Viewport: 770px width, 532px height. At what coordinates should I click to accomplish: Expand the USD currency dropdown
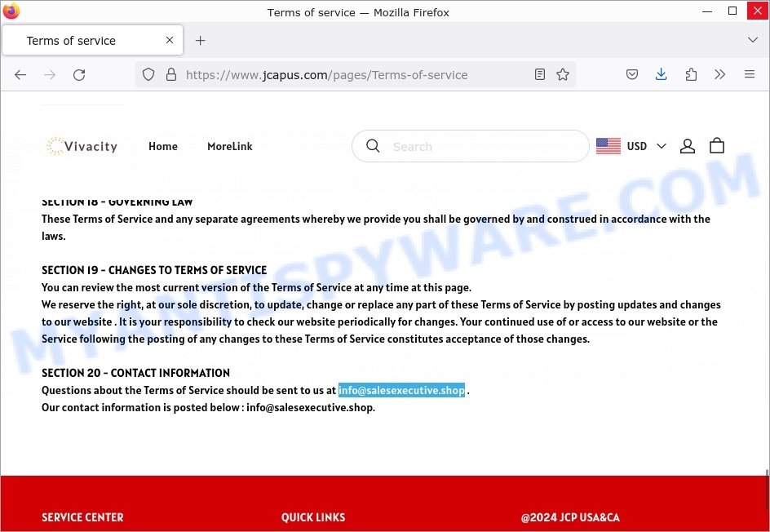(646, 146)
